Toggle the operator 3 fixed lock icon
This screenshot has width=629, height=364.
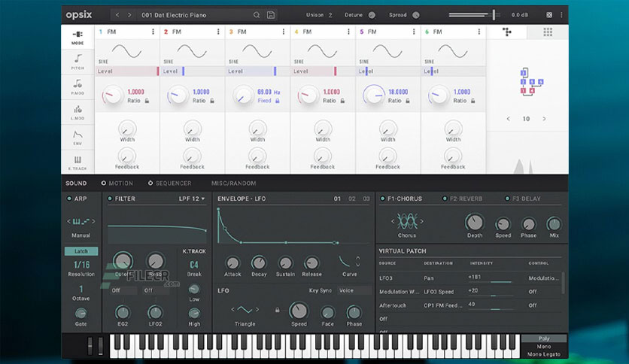tap(277, 101)
